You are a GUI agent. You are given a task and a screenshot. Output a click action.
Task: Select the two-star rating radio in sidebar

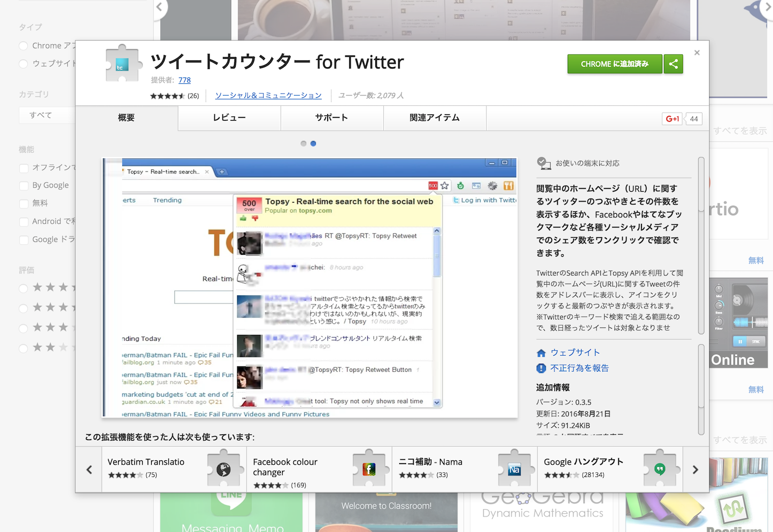(x=24, y=348)
